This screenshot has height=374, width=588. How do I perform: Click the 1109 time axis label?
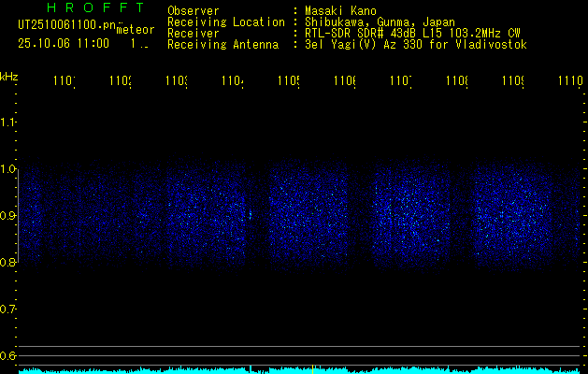[513, 80]
